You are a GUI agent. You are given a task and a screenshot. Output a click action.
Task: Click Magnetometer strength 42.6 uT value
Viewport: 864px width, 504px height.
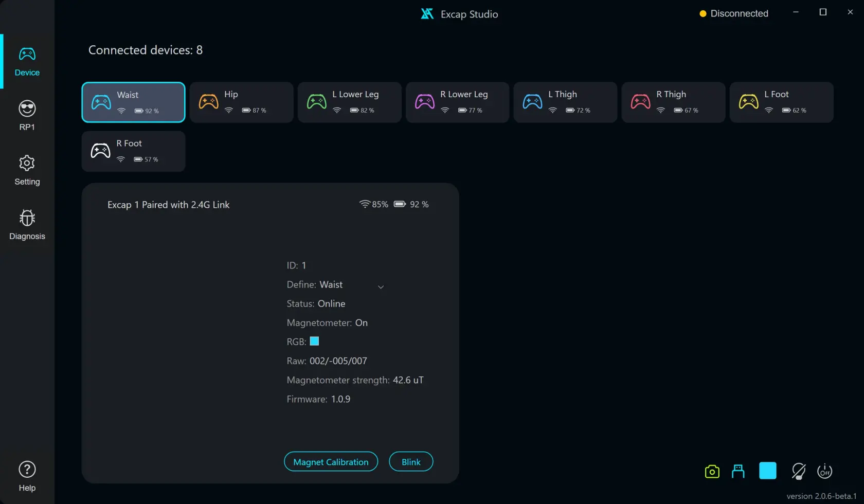[408, 380]
